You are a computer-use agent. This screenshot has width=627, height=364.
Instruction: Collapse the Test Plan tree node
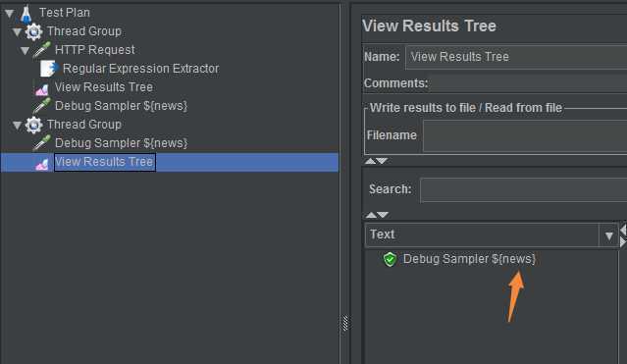coord(10,14)
